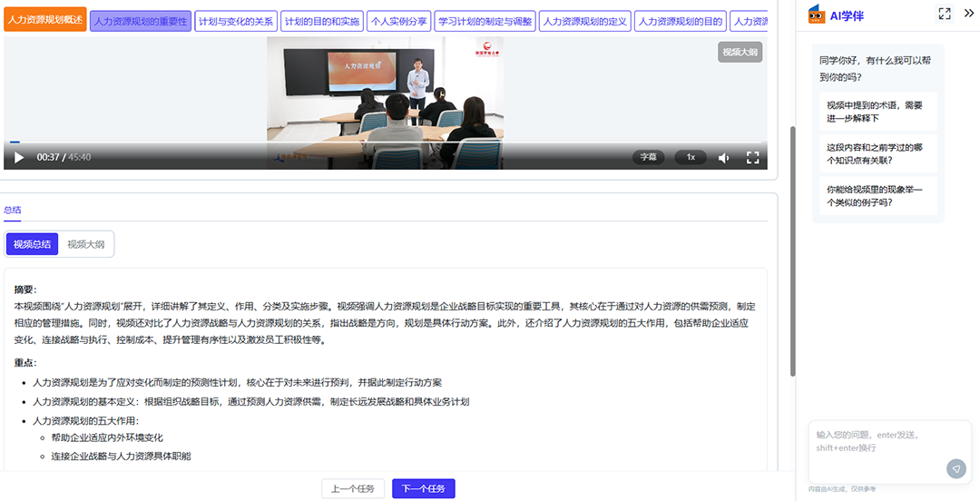Go to 上一个任务
Viewport: 980px width, 501px height.
(353, 488)
